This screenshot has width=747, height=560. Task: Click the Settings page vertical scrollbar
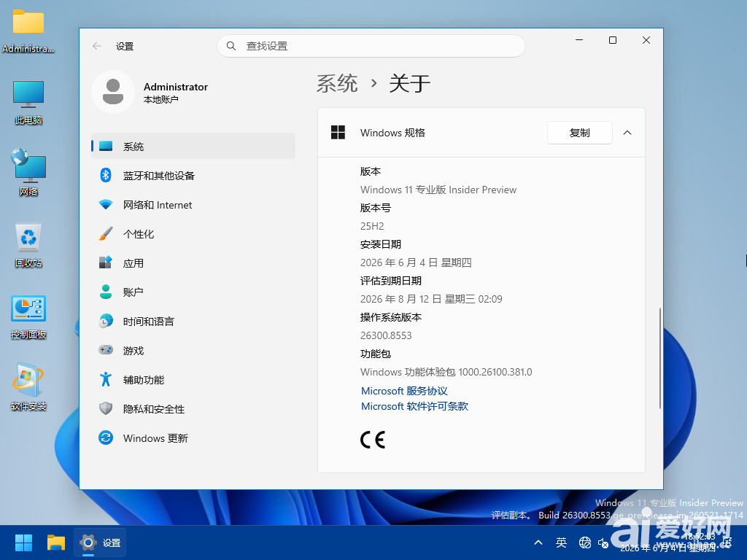coord(659,358)
